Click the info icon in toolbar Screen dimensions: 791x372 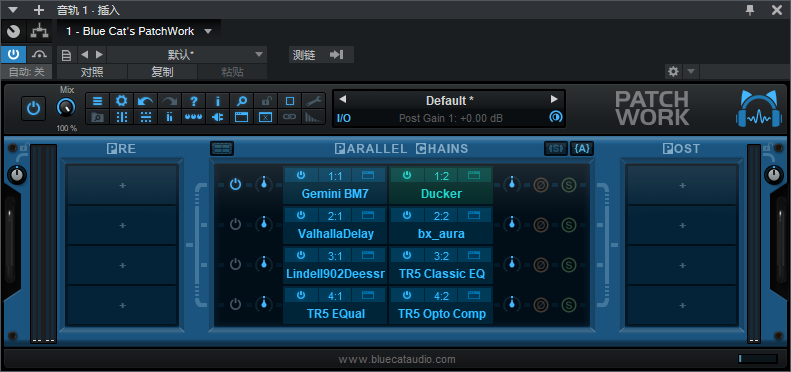(218, 100)
